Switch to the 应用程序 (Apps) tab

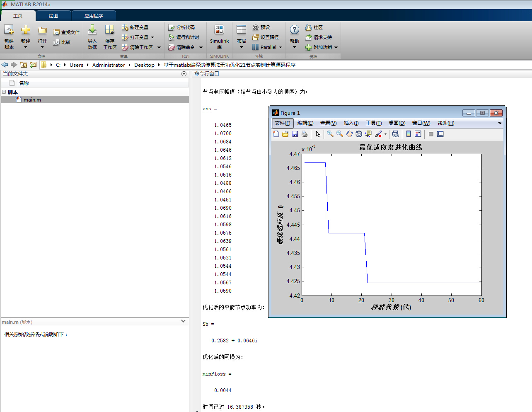pos(94,16)
